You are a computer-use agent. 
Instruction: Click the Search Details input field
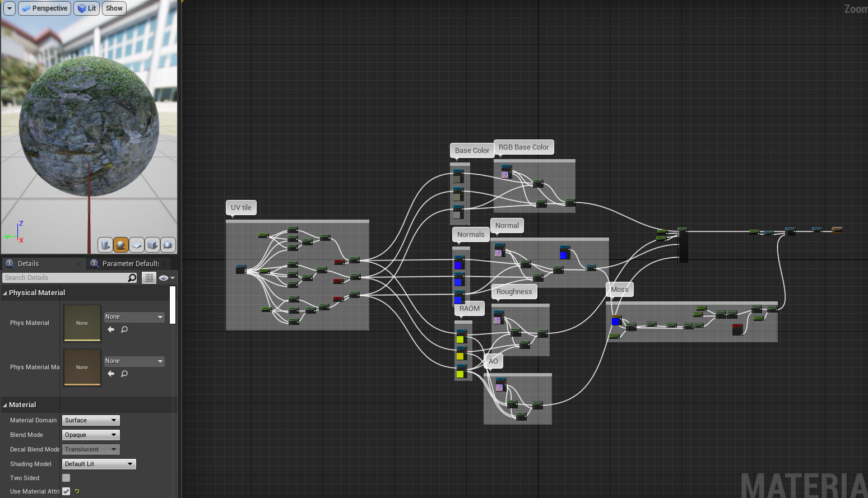pyautogui.click(x=64, y=278)
